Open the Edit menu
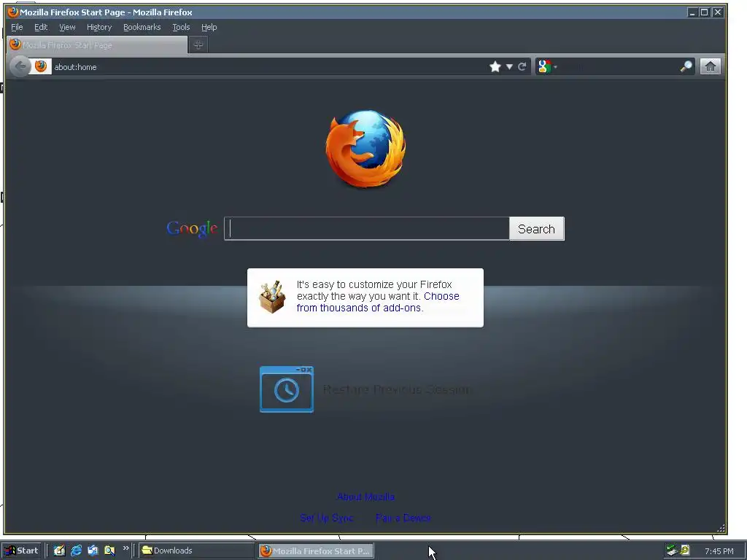This screenshot has height=560, width=747. point(41,27)
